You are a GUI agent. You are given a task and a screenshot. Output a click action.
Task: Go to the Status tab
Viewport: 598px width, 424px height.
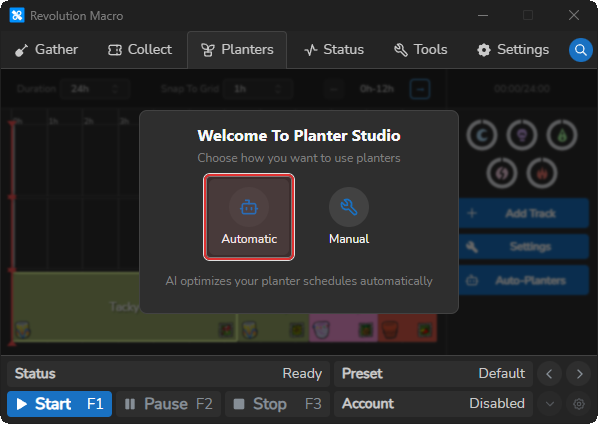tap(334, 50)
